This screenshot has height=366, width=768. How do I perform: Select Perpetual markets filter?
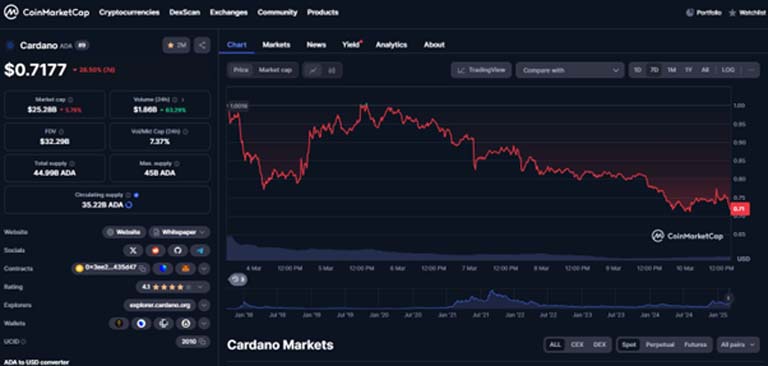(x=660, y=345)
